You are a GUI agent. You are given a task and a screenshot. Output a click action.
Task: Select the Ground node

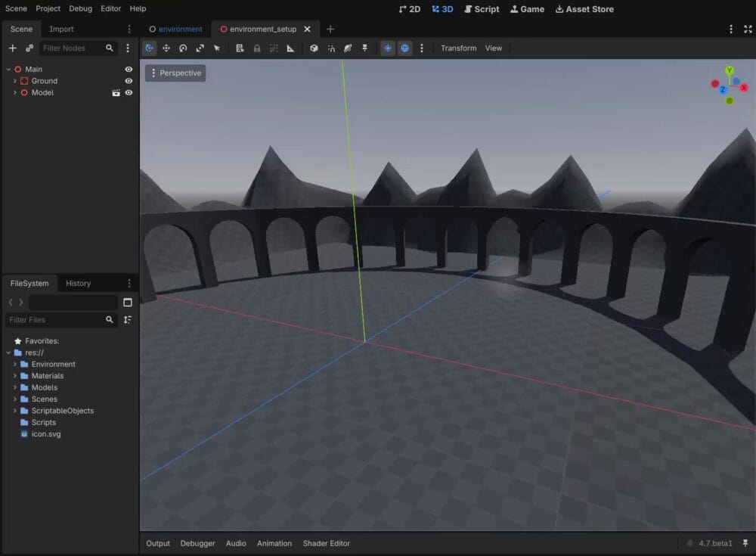click(45, 81)
